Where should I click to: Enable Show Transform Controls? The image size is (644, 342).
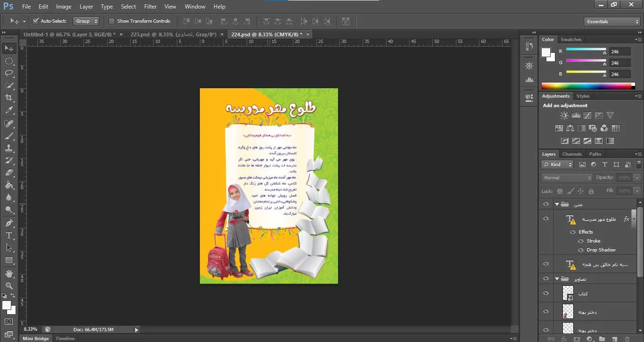112,21
